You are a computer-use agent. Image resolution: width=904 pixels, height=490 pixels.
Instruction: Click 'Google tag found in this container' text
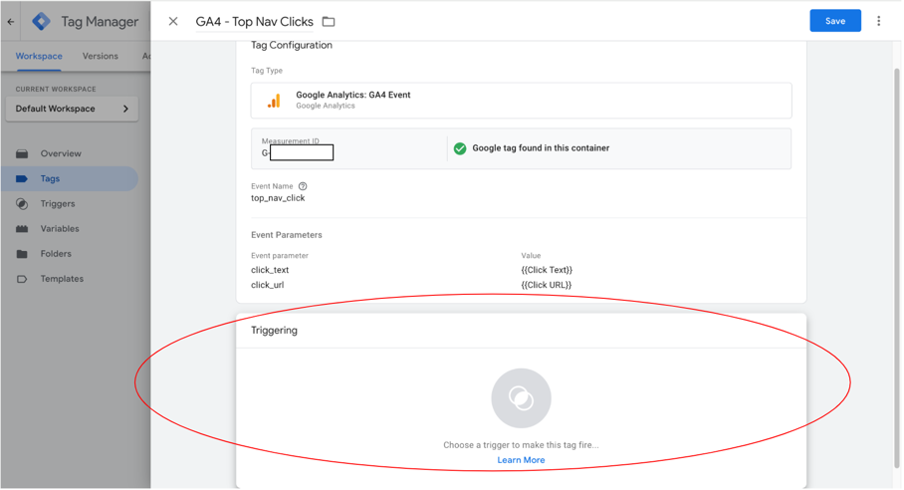[x=541, y=148]
